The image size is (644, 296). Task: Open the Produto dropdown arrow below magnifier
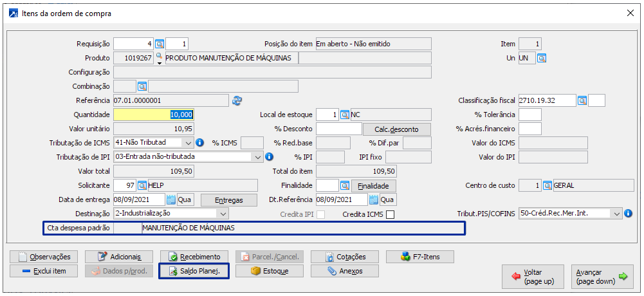[160, 63]
